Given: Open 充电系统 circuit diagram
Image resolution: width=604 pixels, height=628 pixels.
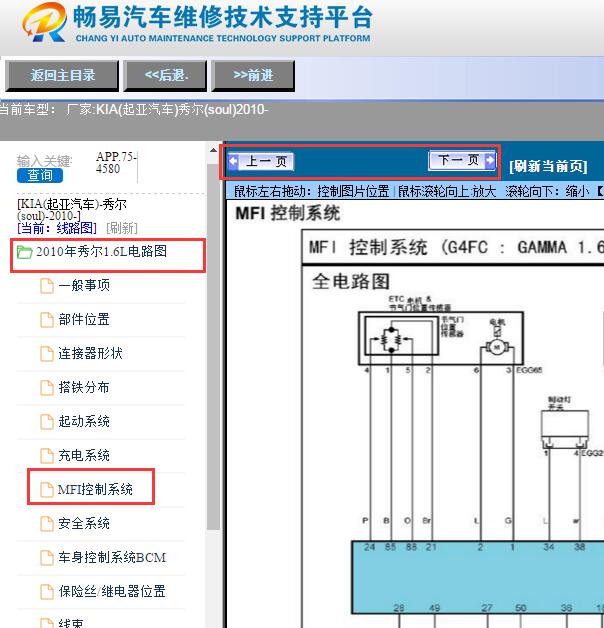Looking at the screenshot, I should click(84, 456).
